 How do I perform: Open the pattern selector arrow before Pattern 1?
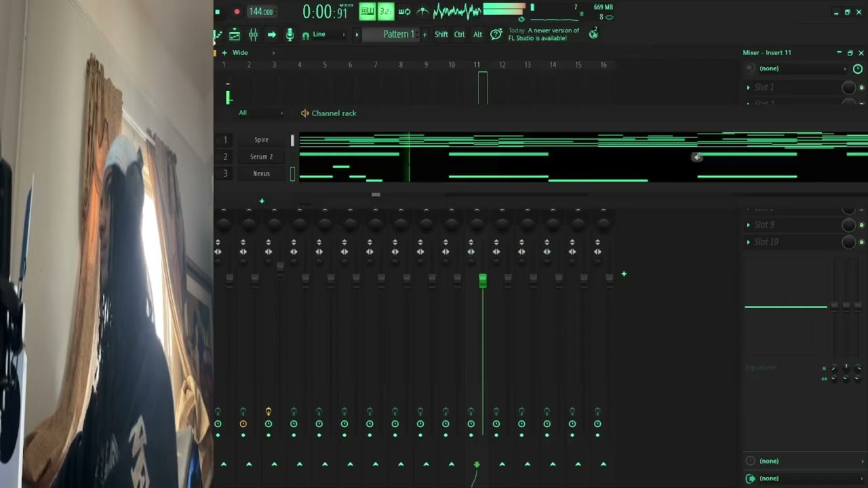(x=357, y=35)
